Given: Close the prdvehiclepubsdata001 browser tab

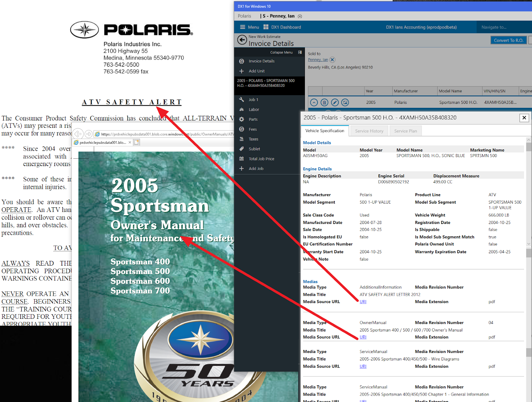Looking at the screenshot, I should (x=130, y=142).
